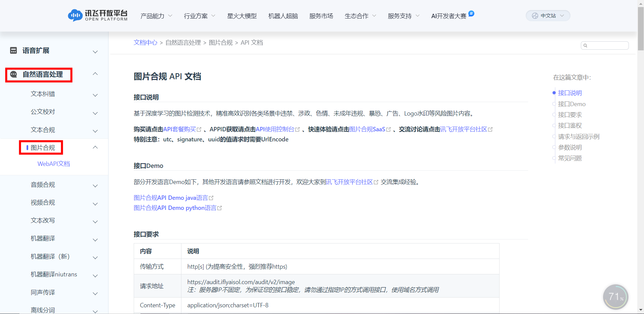
Task: Open 讯飞开放平台社区 link in 接口说明
Action: coord(464,129)
